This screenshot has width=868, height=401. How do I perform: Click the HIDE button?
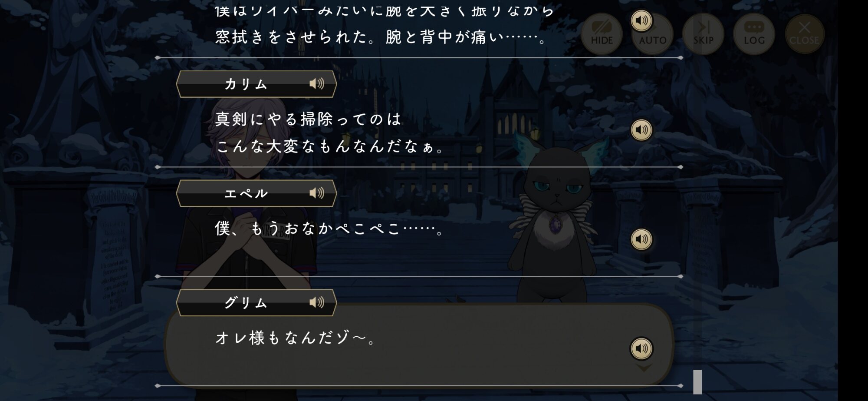(602, 34)
